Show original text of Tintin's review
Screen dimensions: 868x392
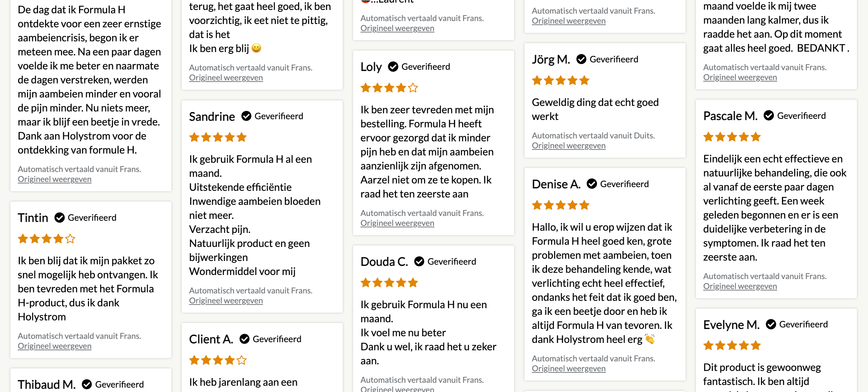coord(55,346)
